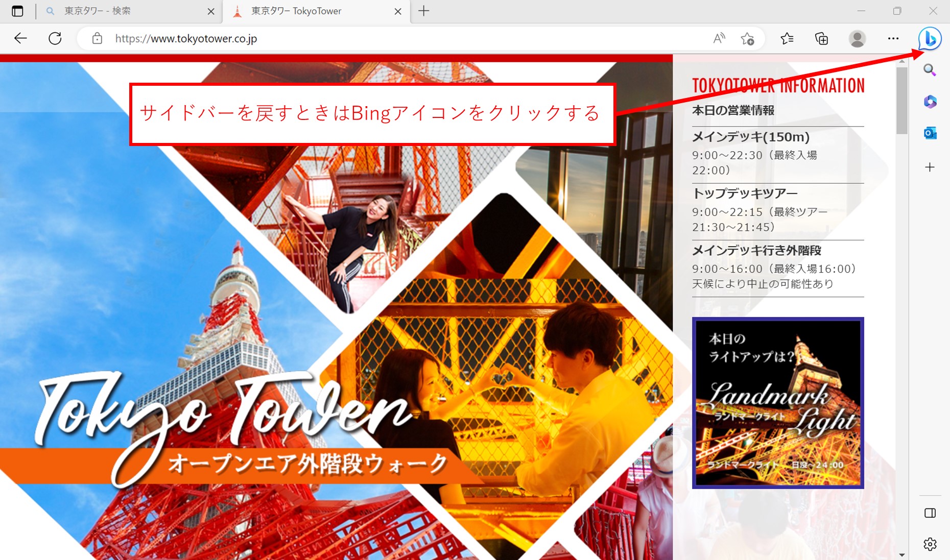
Task: Click the 本日の営業情報 text
Action: tap(733, 110)
